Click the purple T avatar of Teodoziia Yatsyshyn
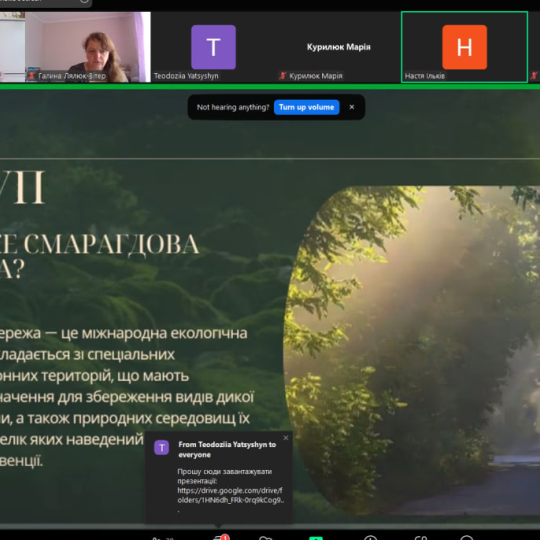 tap(214, 47)
